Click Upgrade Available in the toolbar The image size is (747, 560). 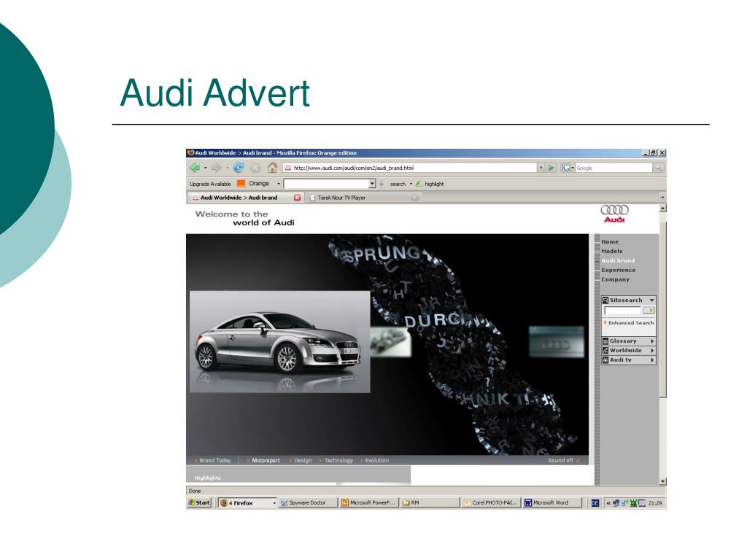click(210, 184)
